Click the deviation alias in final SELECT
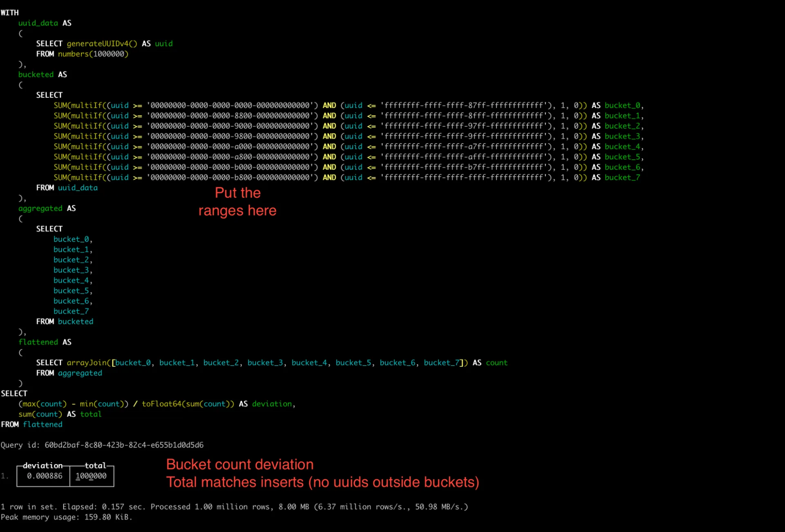Image resolution: width=785 pixels, height=532 pixels. point(272,404)
